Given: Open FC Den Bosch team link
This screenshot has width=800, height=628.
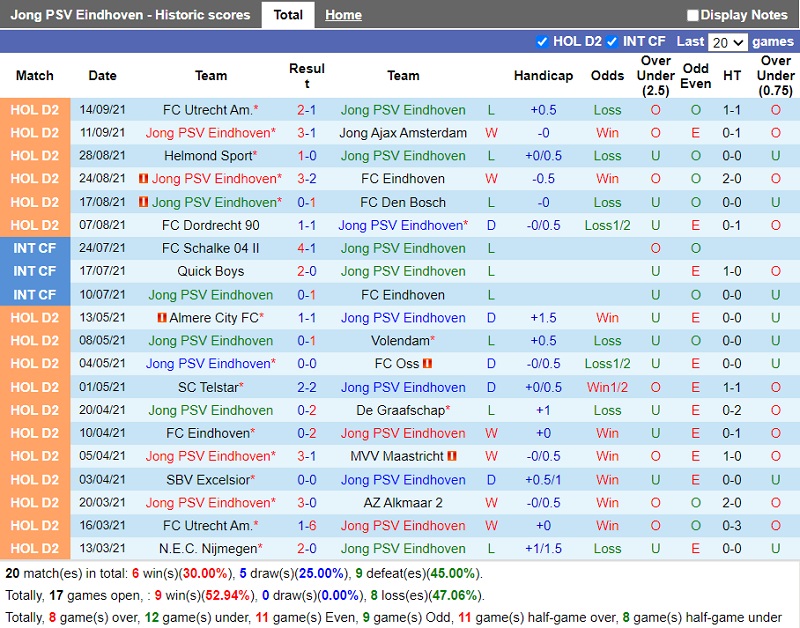Looking at the screenshot, I should click(x=403, y=203).
